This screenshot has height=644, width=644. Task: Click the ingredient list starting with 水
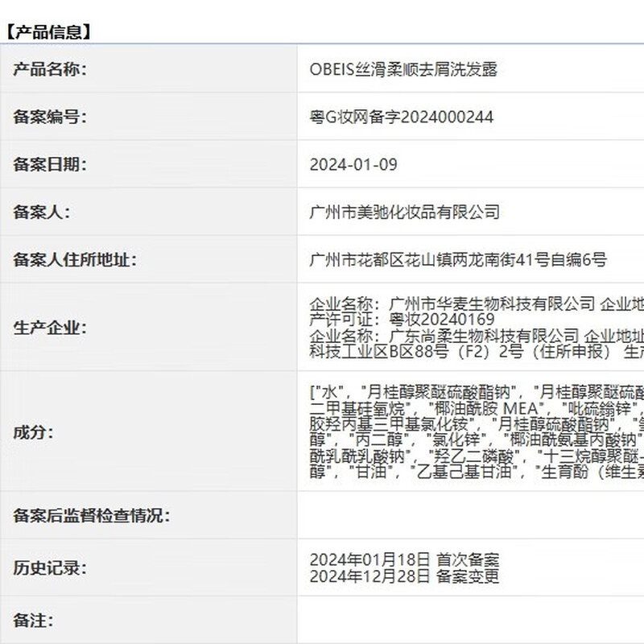click(x=477, y=432)
